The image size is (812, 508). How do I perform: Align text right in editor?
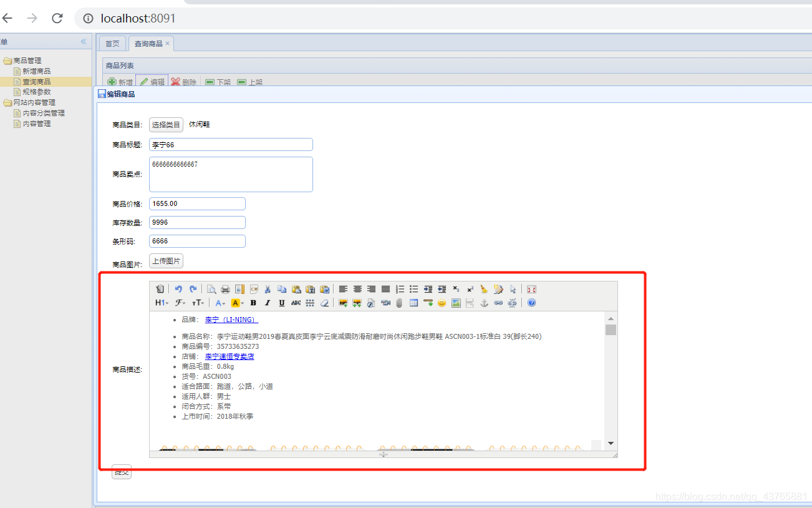[x=372, y=289]
